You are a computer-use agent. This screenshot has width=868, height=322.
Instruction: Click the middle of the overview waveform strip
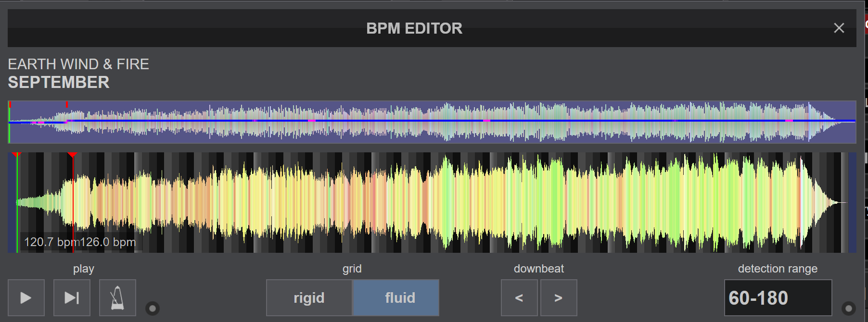pyautogui.click(x=432, y=122)
